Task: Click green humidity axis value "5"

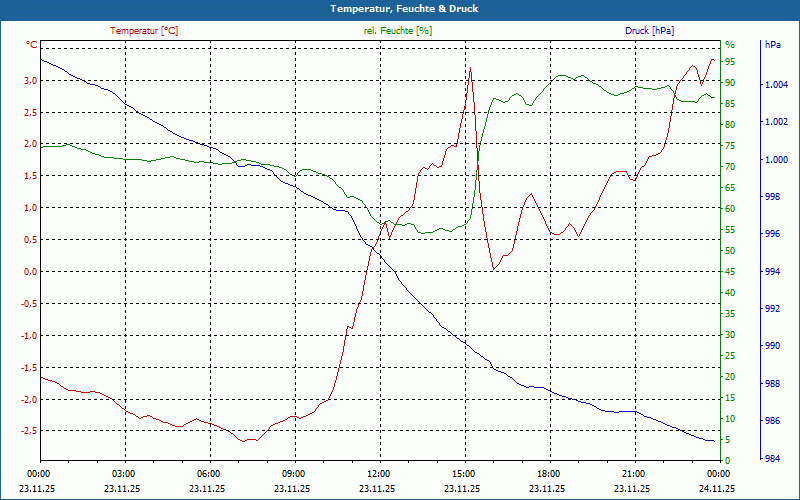Action: (728, 440)
